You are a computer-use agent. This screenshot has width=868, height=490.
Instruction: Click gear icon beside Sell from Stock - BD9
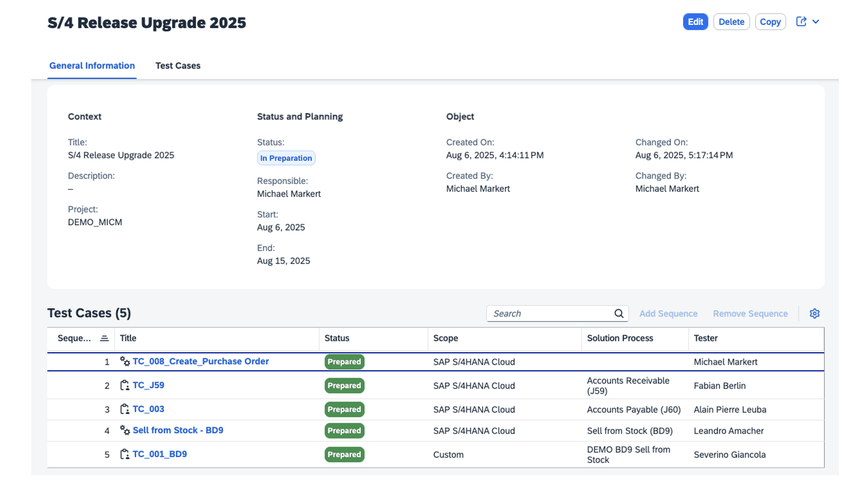tap(125, 431)
